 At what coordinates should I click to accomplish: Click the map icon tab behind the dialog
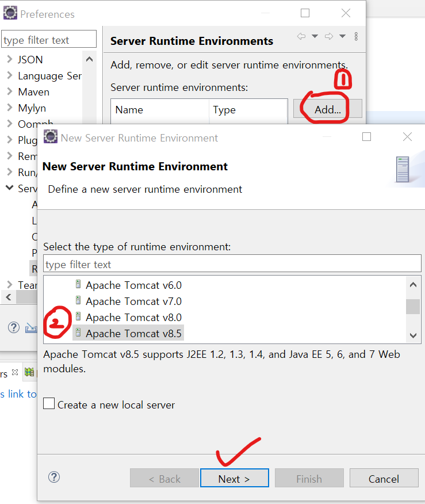(29, 372)
